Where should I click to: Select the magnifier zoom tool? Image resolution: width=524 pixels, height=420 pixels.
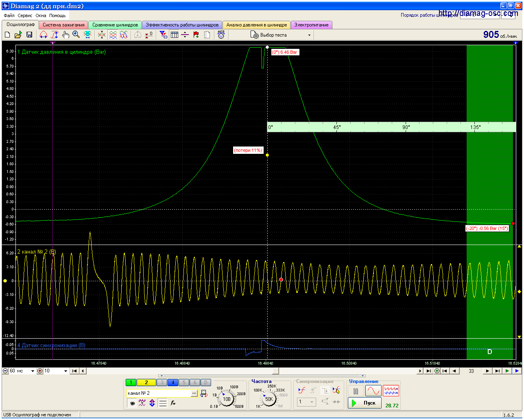(76, 35)
